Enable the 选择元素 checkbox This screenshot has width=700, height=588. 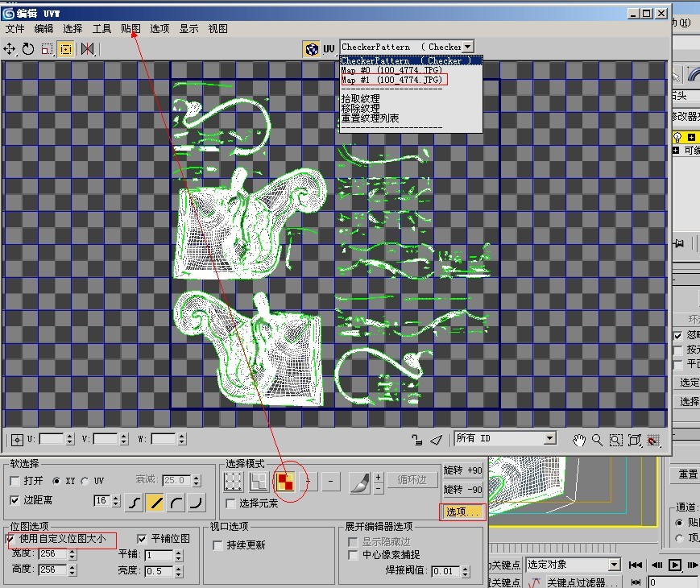click(x=232, y=503)
